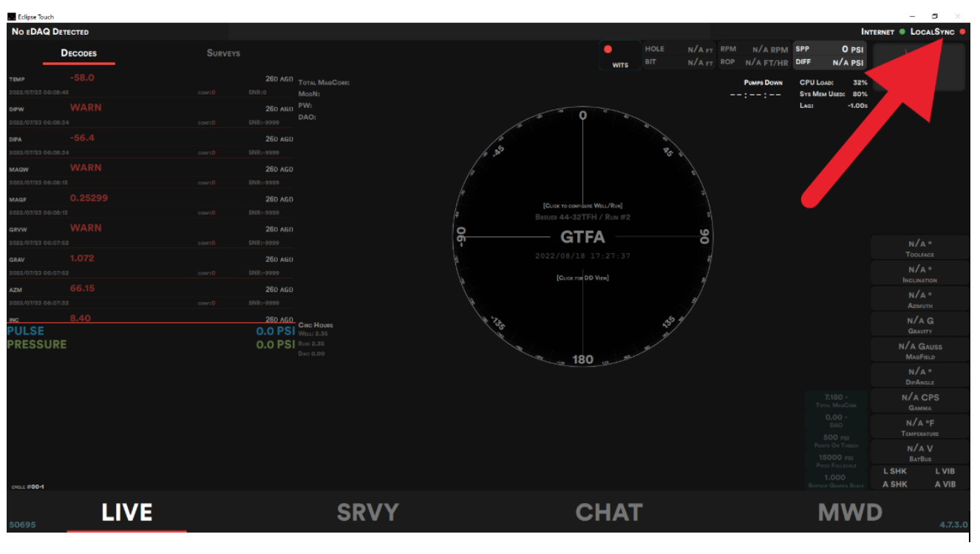Screen dimensions: 980x554
Task: Switch to the Surveys tab
Action: (x=223, y=53)
